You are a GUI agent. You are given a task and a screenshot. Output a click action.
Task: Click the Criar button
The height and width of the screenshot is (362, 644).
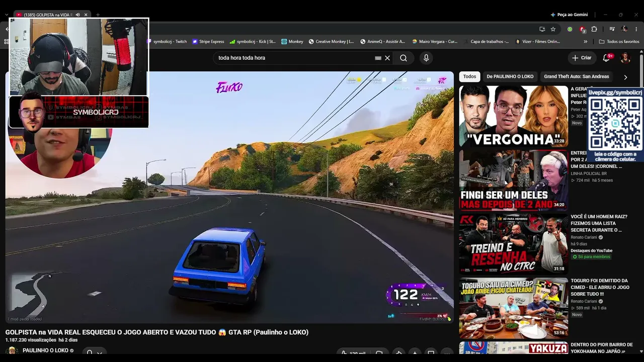tap(582, 58)
